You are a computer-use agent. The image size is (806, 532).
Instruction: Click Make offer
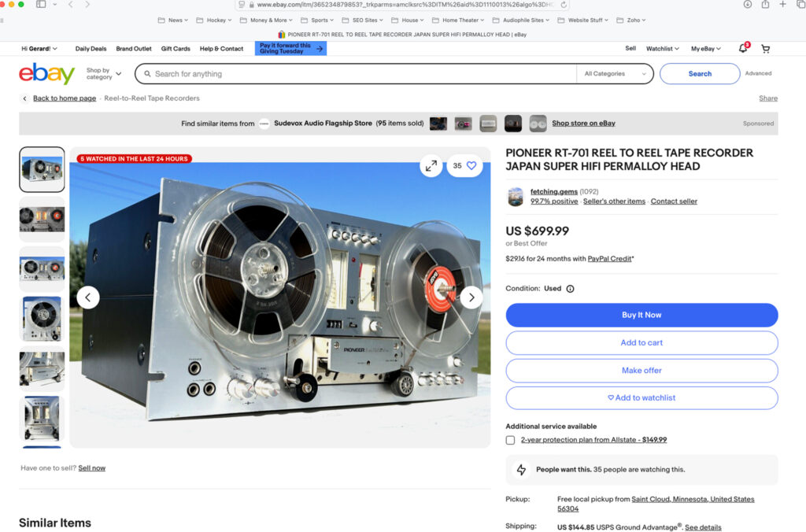tap(641, 371)
